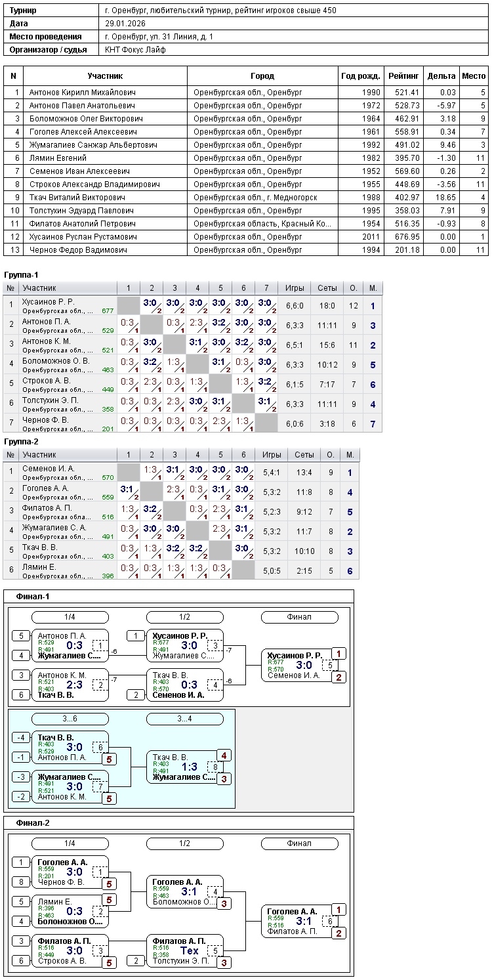The width and height of the screenshot is (492, 980).
Task: Click the "Игры" column header in Группа-2
Action: (272, 455)
